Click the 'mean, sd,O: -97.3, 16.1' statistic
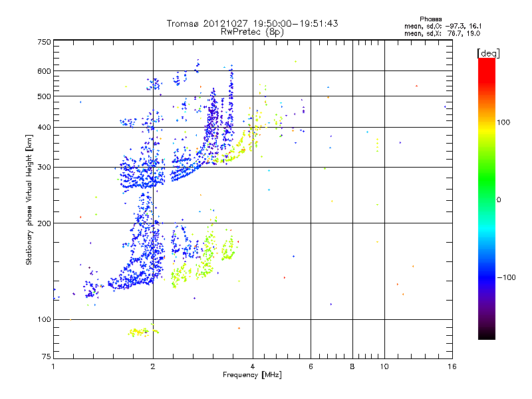 coord(443,27)
